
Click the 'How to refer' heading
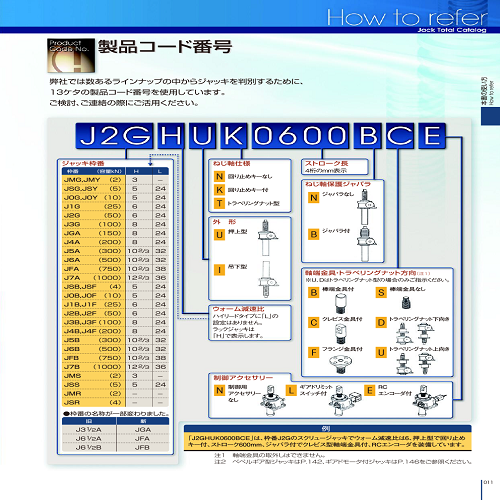click(x=407, y=17)
